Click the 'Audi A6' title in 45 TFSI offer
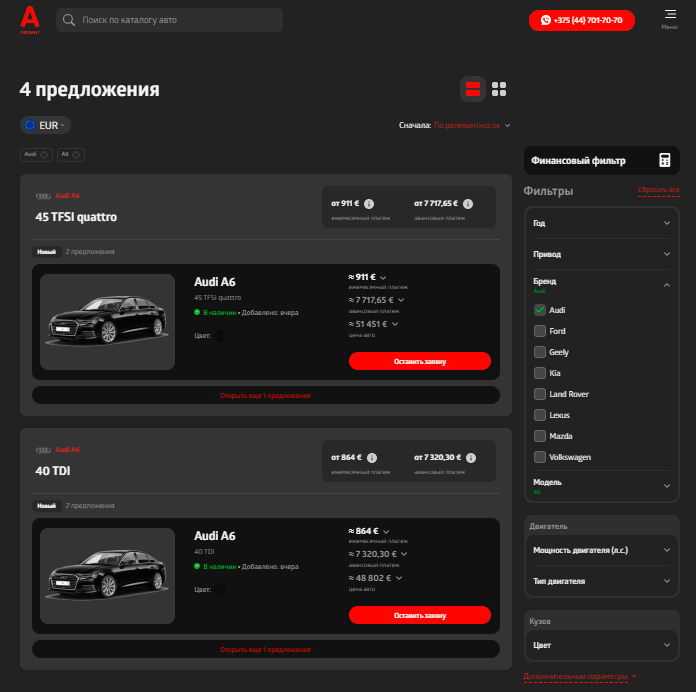Viewport: 696px width, 692px height. pyautogui.click(x=214, y=282)
